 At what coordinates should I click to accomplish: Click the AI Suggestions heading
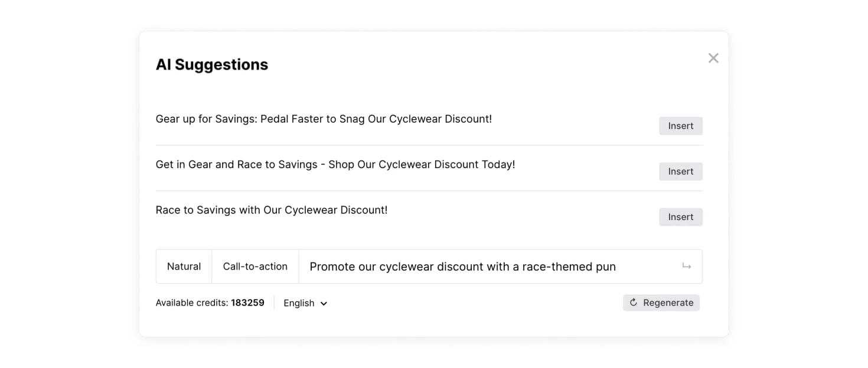(x=211, y=64)
